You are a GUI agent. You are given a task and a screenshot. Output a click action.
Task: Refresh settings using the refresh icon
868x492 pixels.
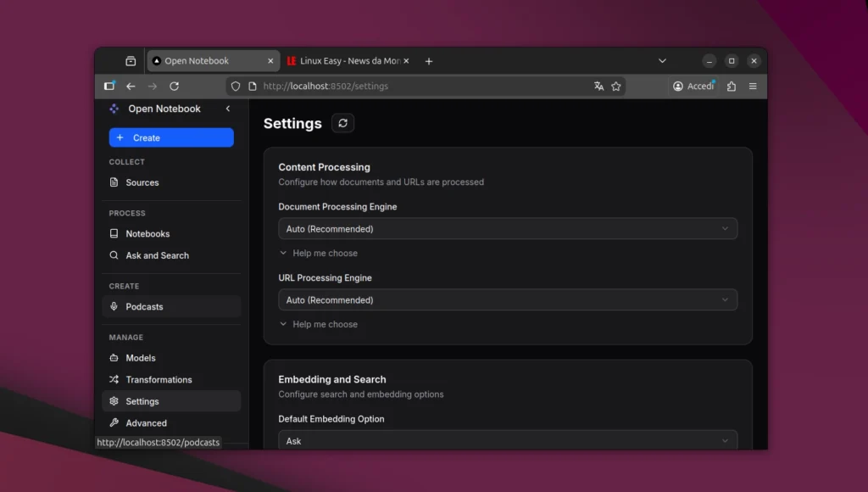click(342, 122)
